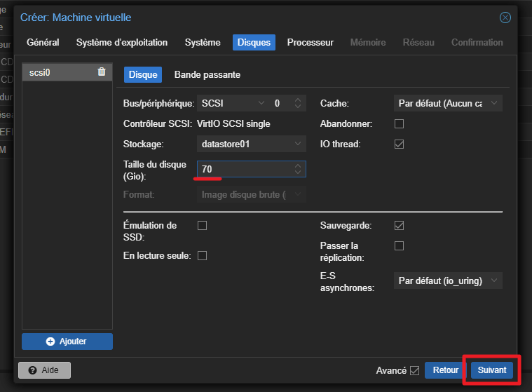Switch to the Général tab

pyautogui.click(x=43, y=42)
